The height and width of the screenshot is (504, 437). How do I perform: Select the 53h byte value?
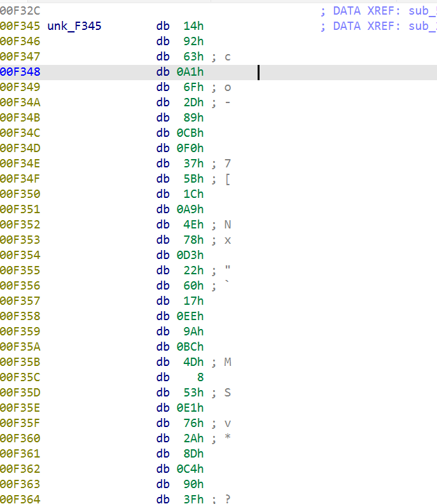193,393
